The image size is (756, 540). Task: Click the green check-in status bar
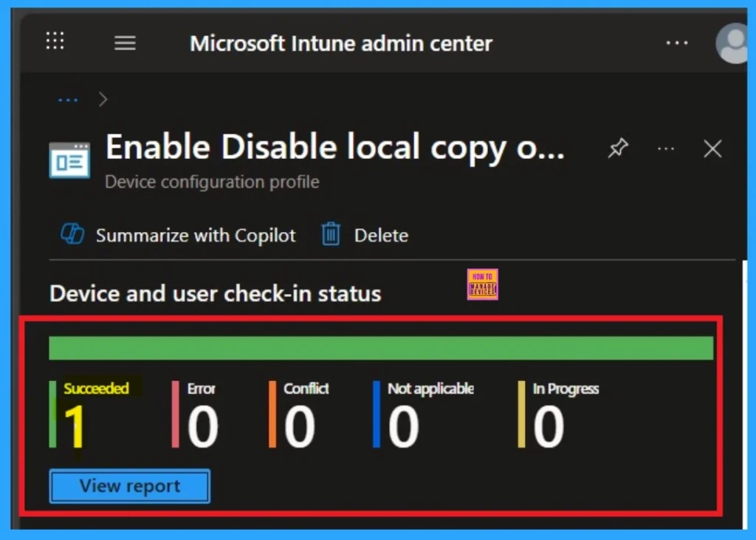point(381,348)
